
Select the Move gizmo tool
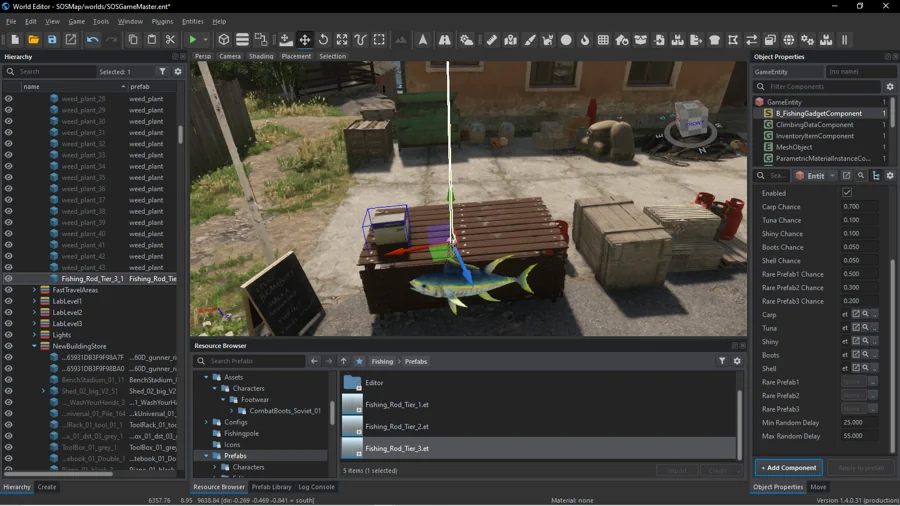pyautogui.click(x=305, y=40)
